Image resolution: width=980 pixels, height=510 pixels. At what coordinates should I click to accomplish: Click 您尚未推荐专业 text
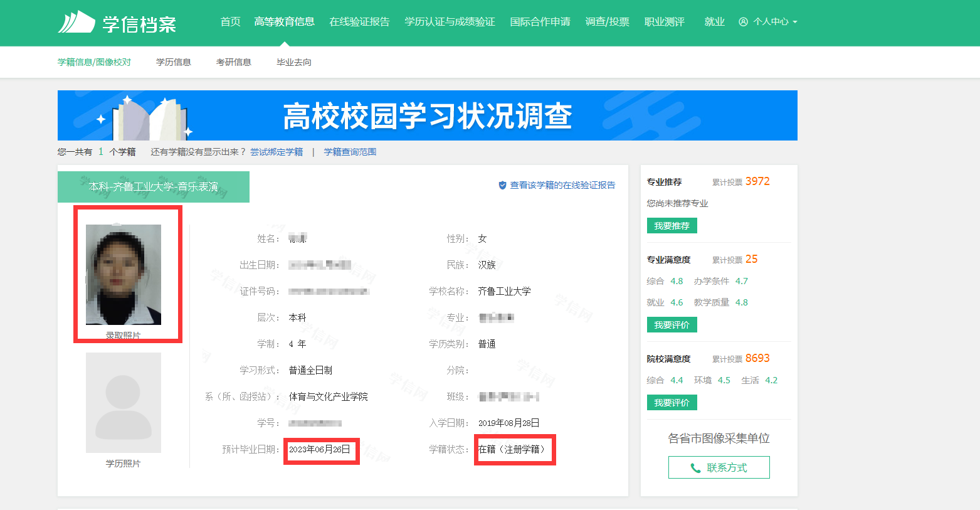(x=678, y=203)
